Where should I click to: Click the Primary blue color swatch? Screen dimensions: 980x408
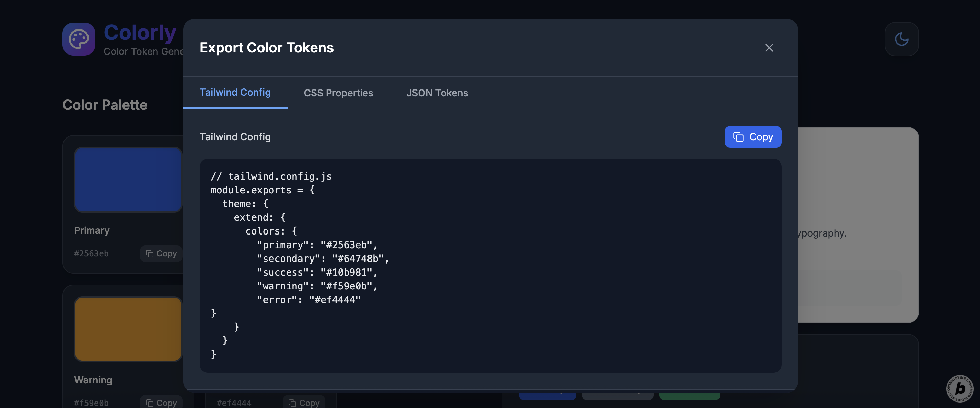128,179
